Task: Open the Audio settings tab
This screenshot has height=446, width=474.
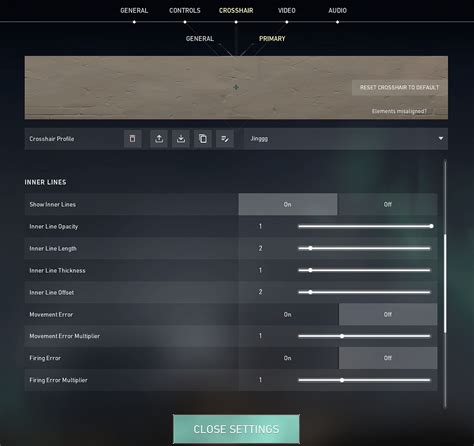Action: [x=337, y=11]
